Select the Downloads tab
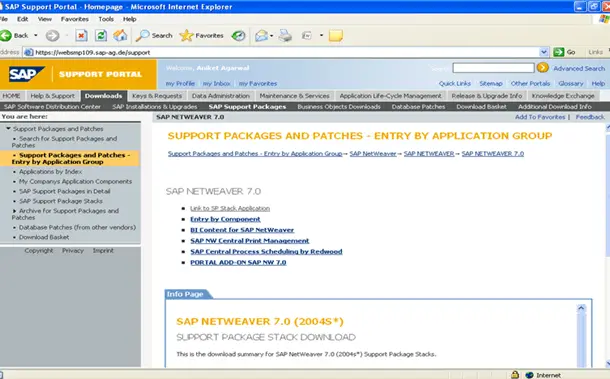 tap(103, 96)
